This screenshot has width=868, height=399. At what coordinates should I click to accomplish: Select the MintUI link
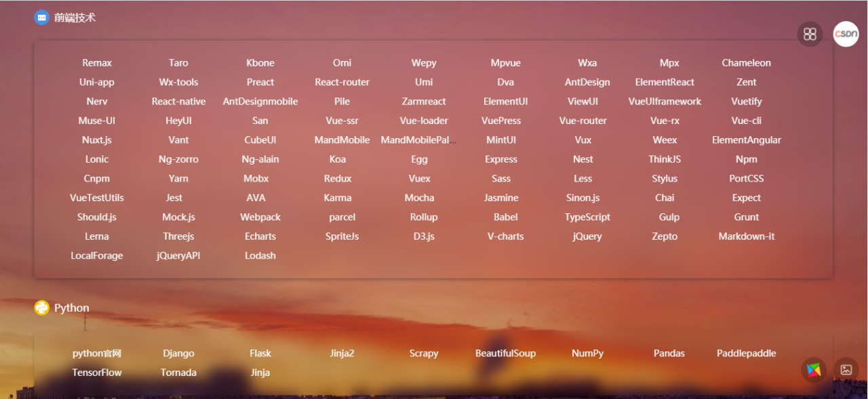click(501, 140)
